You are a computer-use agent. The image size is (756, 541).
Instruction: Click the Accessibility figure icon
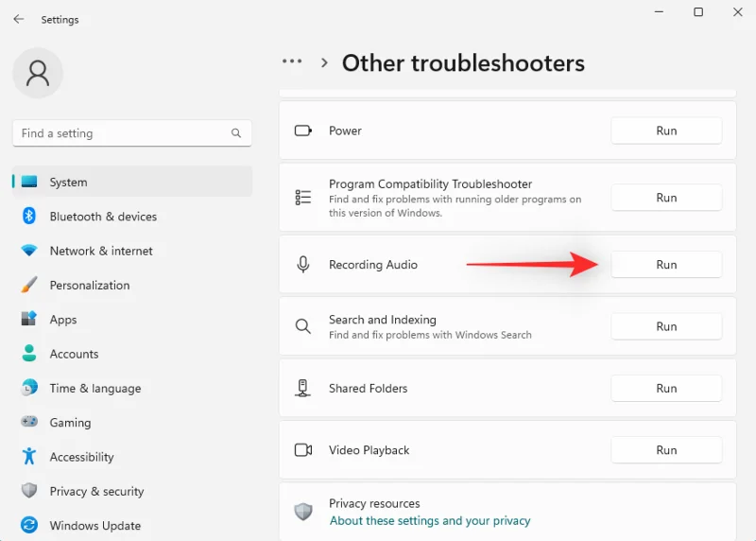point(29,457)
